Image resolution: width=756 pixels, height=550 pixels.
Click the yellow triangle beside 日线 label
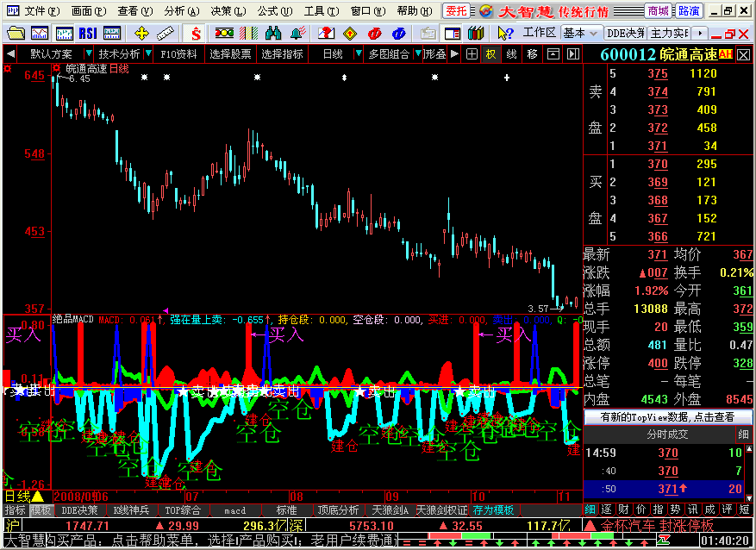coord(38,496)
